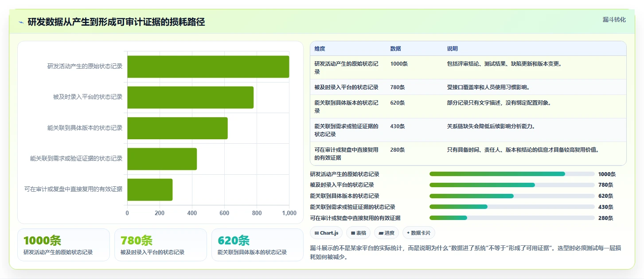Image resolution: width=644 pixels, height=279 pixels.
Task: Select the 进度 chip
Action: (x=386, y=233)
